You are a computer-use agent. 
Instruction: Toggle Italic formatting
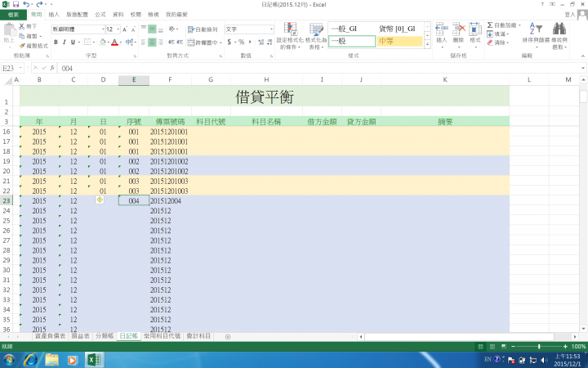coord(65,42)
